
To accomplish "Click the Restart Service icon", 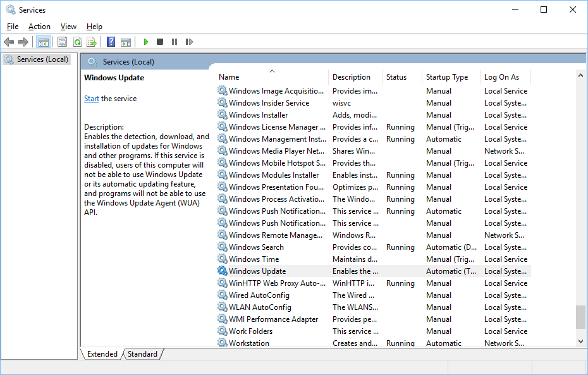I will coord(189,42).
